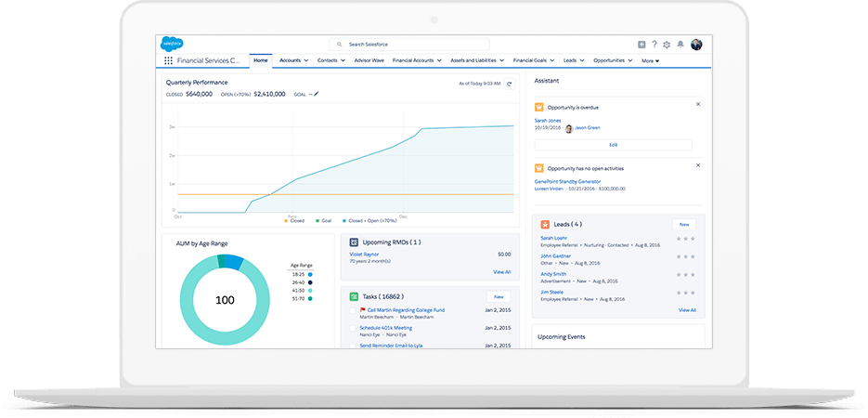The width and height of the screenshot is (868, 418).
Task: Edit goal with the pencil icon
Action: (316, 94)
